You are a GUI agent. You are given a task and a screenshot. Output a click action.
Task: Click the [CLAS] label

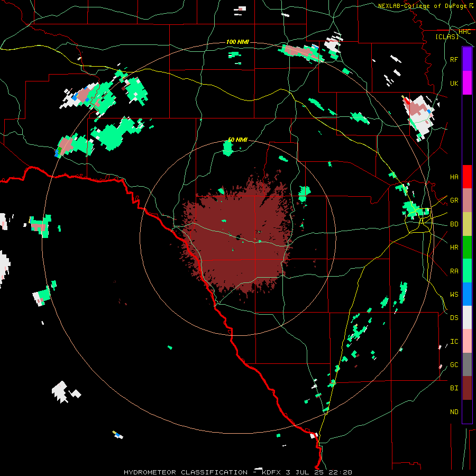[x=447, y=37]
